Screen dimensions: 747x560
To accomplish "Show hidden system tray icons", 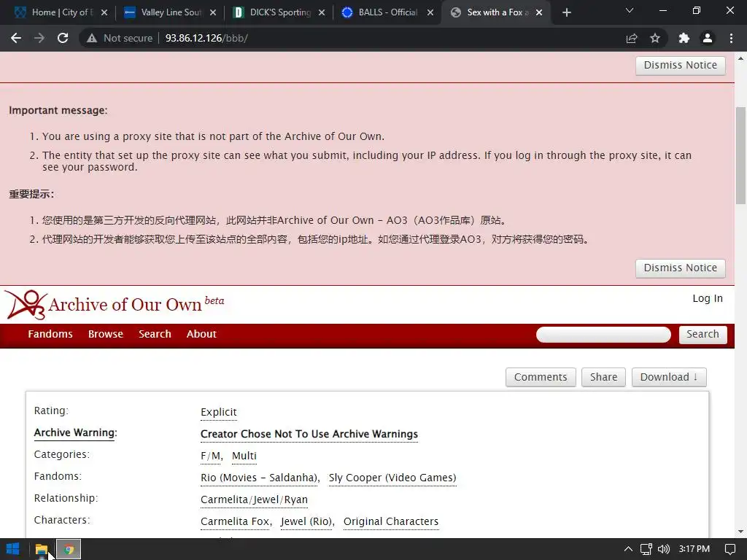I will point(628,549).
